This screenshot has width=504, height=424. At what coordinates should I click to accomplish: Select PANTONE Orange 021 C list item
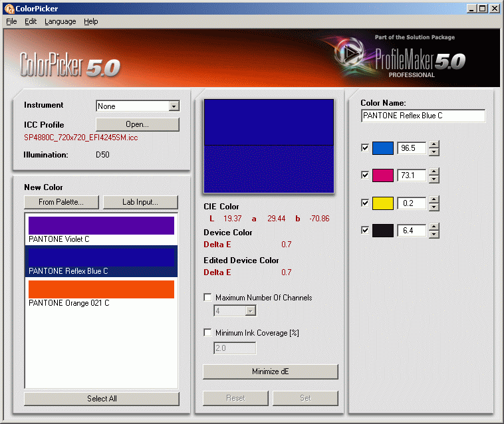tap(101, 293)
